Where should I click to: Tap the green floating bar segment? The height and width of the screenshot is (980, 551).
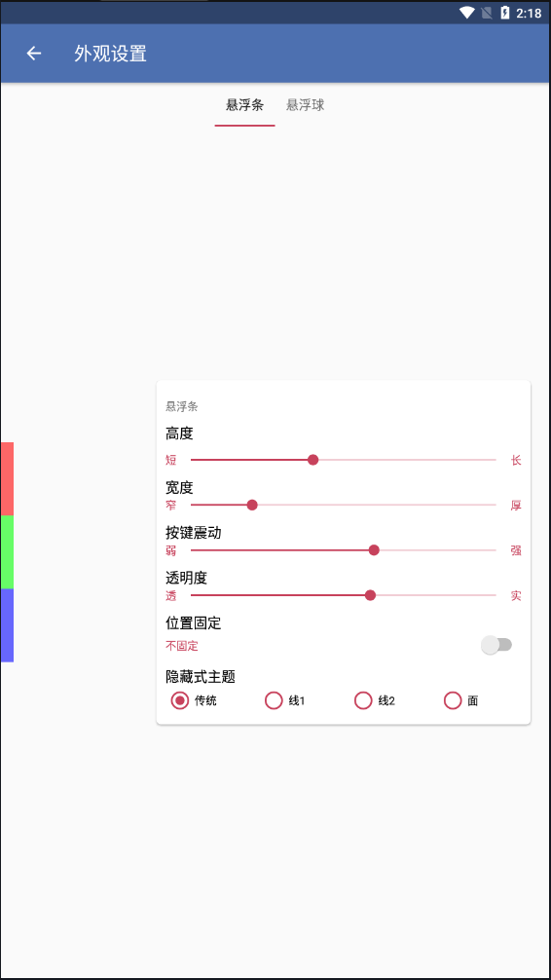(7, 552)
